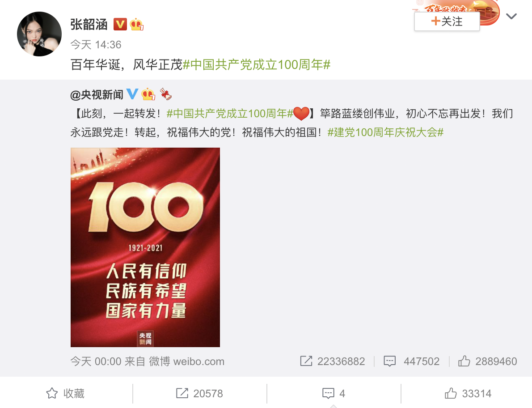
Task: Click the original post repost count 22336882
Action: (333, 361)
